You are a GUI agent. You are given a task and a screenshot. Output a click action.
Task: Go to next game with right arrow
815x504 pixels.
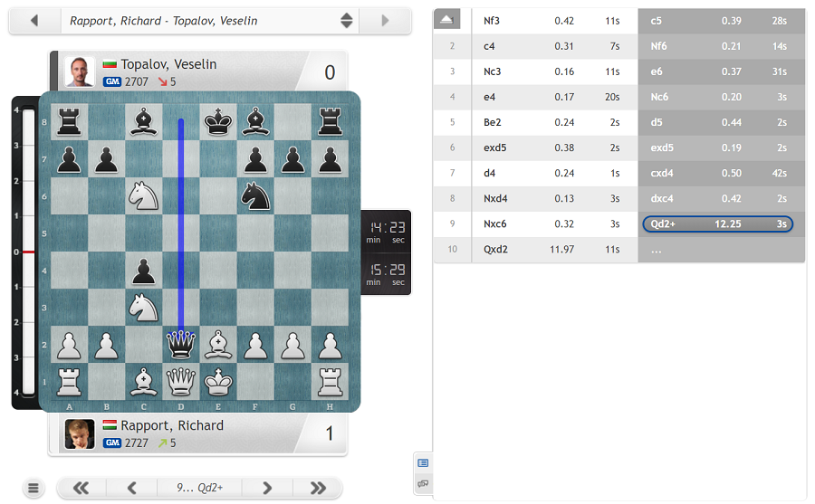point(385,20)
